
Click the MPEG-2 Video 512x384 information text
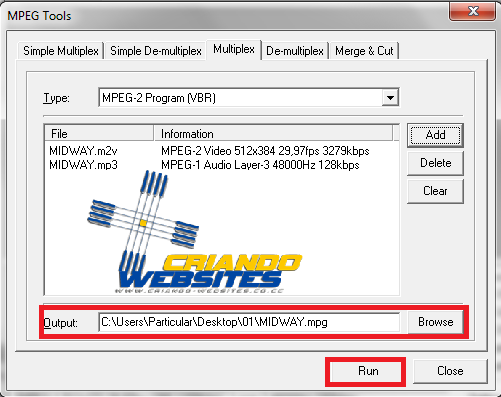pos(265,151)
